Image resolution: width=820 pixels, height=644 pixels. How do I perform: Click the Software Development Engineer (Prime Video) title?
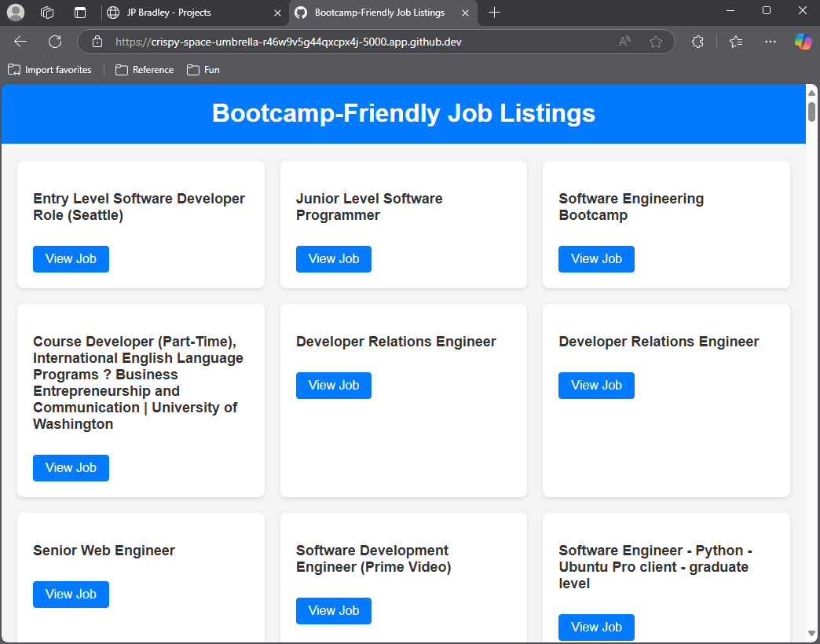pyautogui.click(x=373, y=559)
